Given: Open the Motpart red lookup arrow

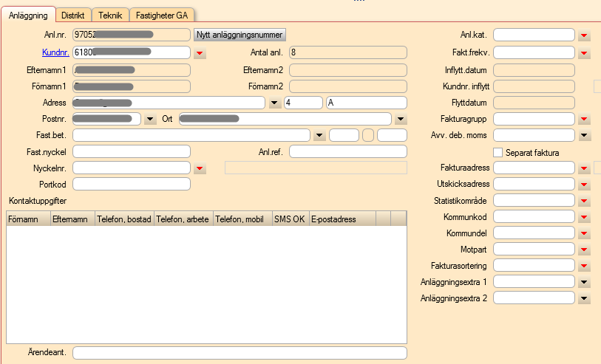Looking at the screenshot, I should [584, 250].
